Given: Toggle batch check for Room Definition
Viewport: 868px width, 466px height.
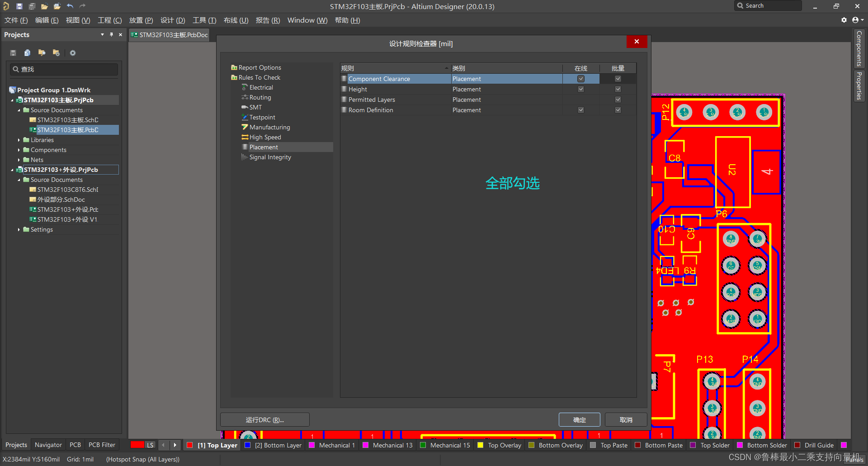Looking at the screenshot, I should [618, 110].
